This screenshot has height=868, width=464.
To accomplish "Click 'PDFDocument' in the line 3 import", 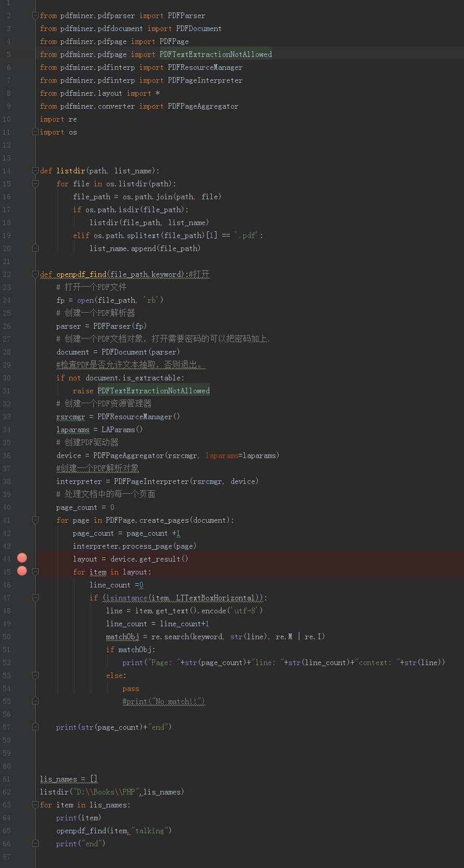I will pyautogui.click(x=199, y=28).
